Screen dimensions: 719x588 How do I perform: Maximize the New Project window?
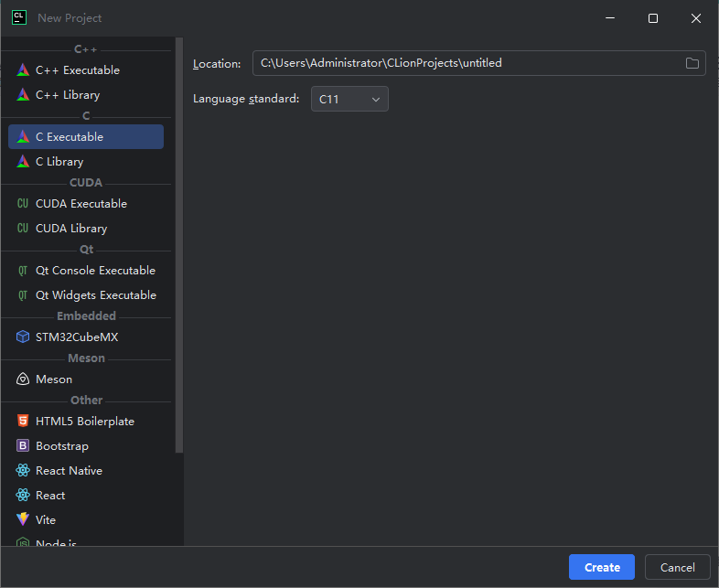point(653,18)
